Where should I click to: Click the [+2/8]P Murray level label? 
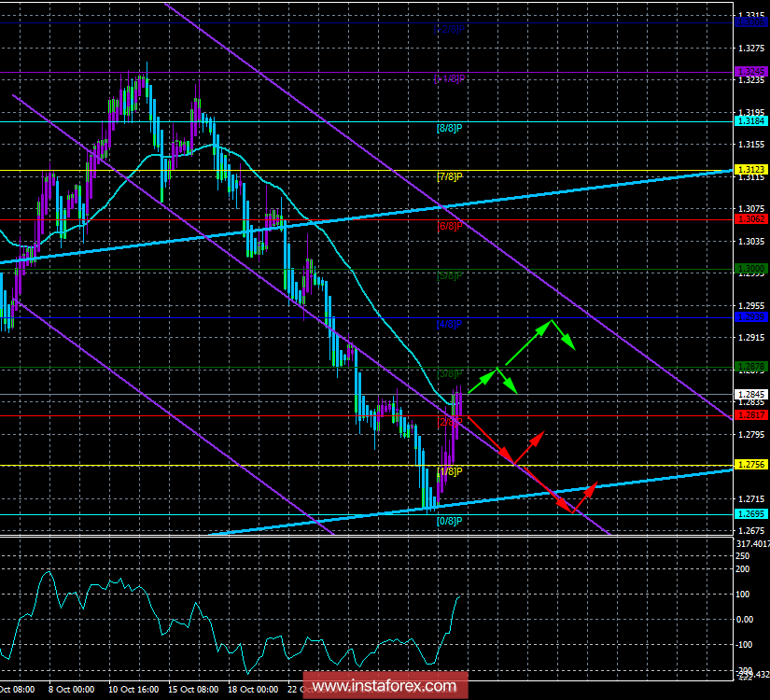pos(449,30)
